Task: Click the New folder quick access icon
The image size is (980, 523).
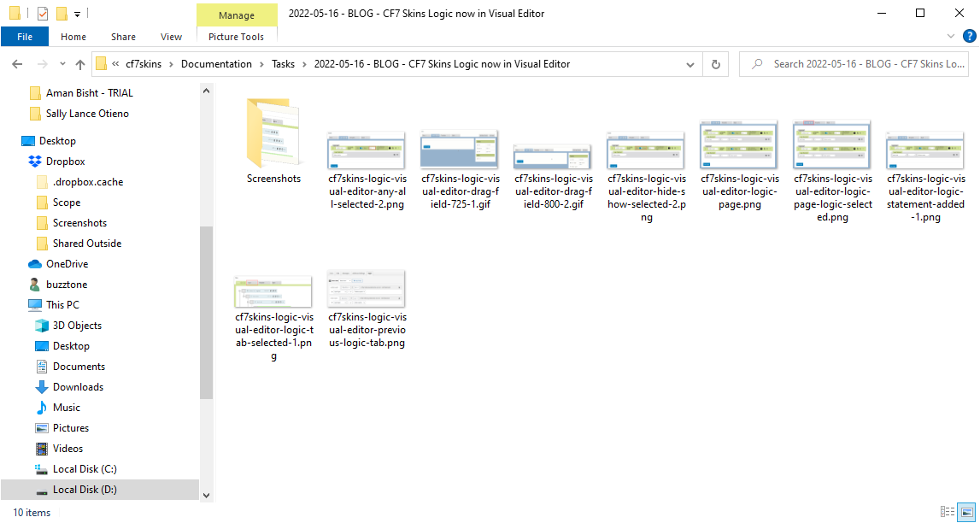Action: [x=62, y=14]
